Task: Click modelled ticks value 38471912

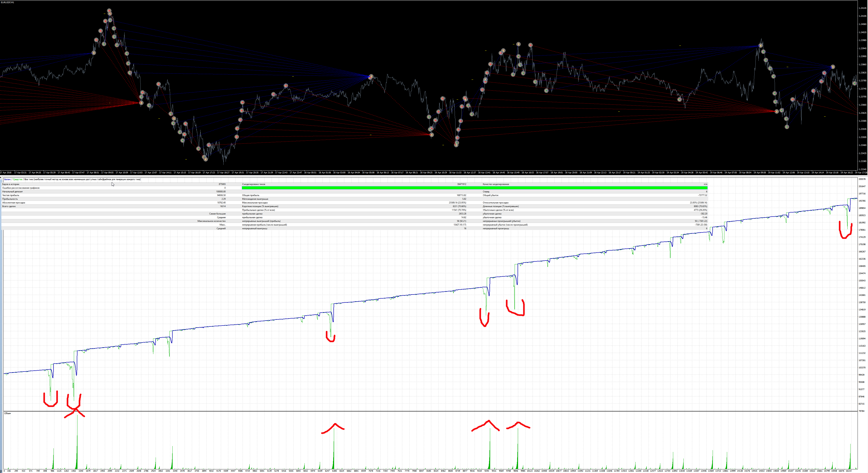Action: coord(462,184)
